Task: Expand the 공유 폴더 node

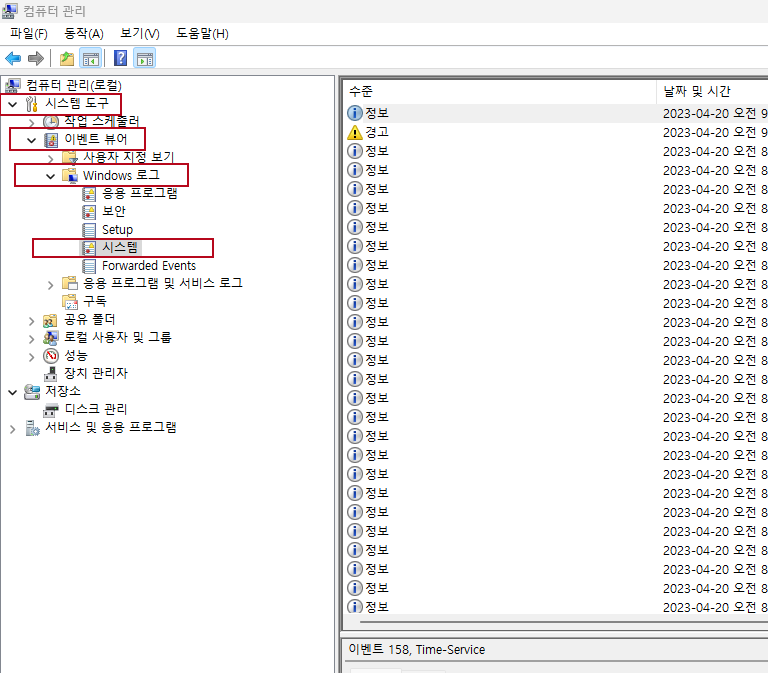Action: click(32, 321)
